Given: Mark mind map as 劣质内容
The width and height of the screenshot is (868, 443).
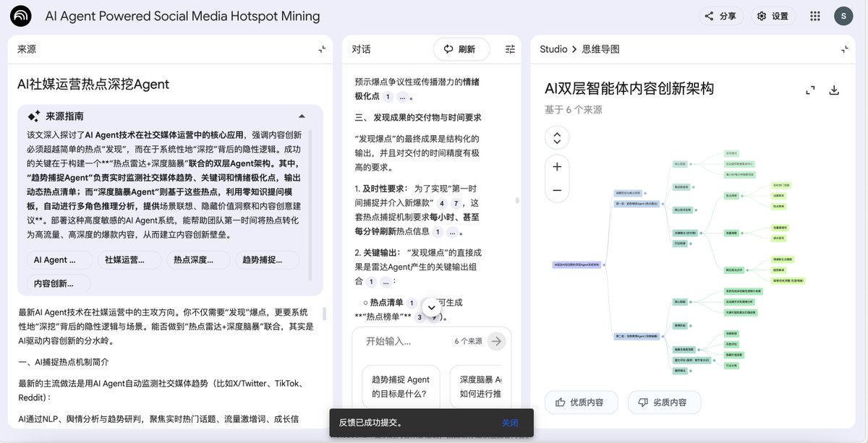Looking at the screenshot, I should pyautogui.click(x=663, y=403).
